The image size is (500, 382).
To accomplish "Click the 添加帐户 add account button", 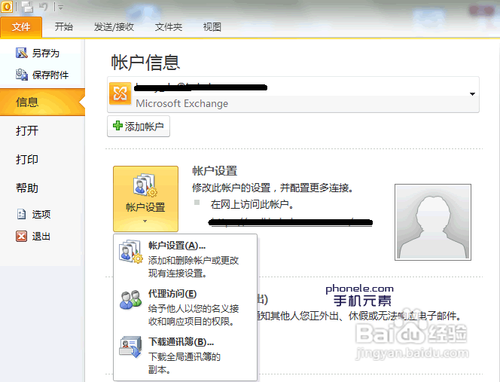I will coord(138,126).
